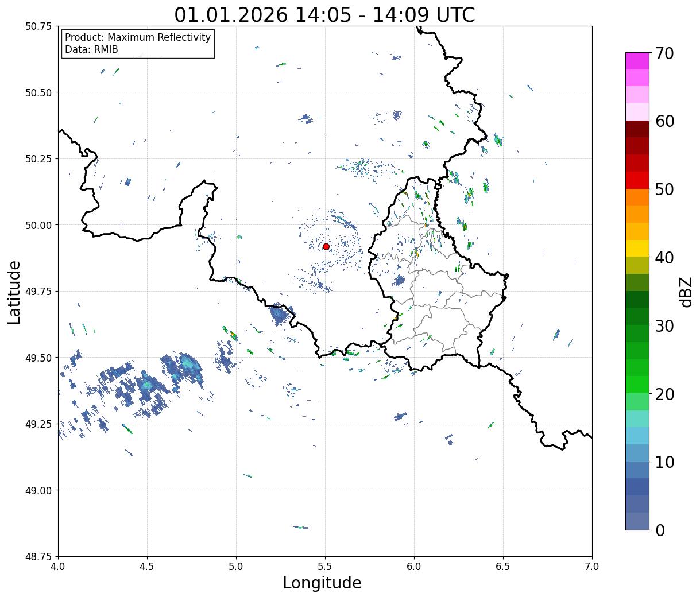
Task: Click the colorbar tick label 10
Action: (x=665, y=462)
